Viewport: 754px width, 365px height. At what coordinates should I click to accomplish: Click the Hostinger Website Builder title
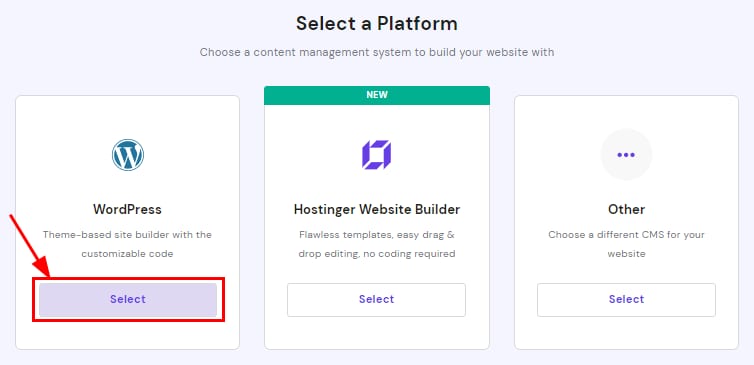point(377,210)
